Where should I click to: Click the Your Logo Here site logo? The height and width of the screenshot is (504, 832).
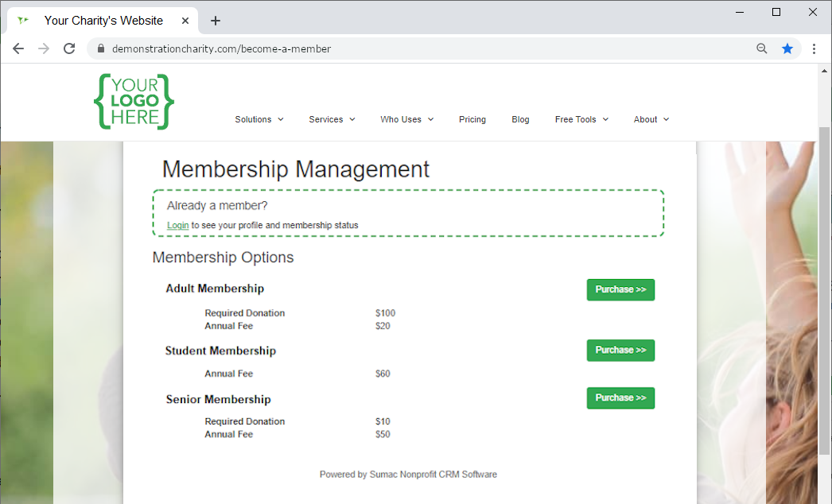[134, 101]
